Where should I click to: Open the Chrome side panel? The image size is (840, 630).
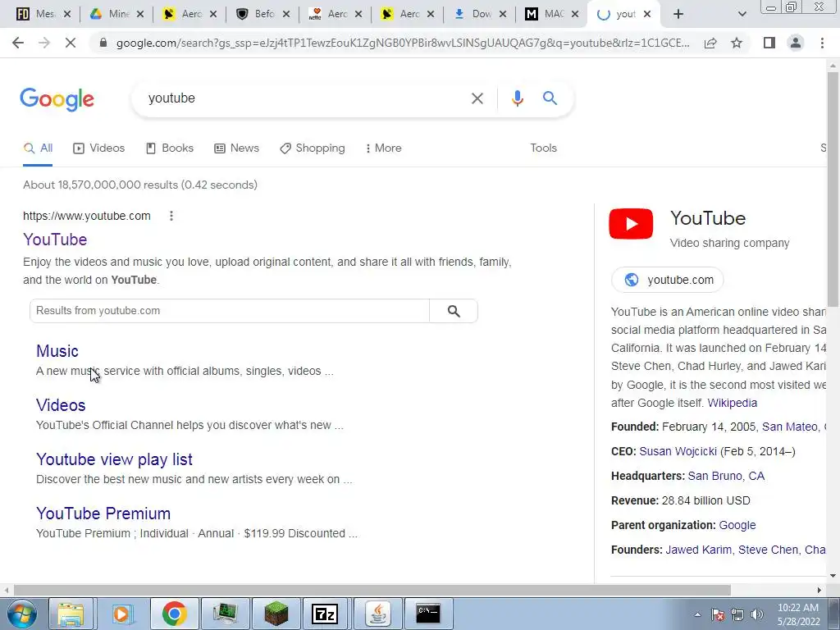[x=769, y=43]
